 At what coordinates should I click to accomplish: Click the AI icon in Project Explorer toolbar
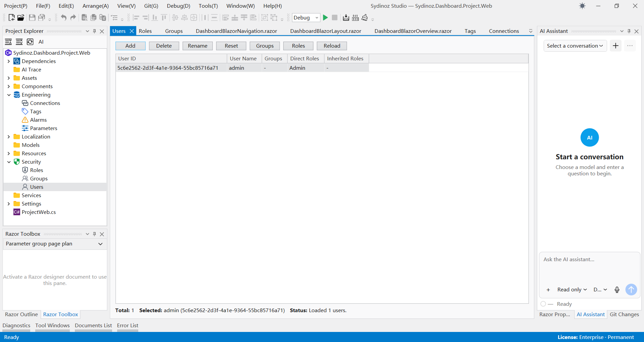(41, 42)
